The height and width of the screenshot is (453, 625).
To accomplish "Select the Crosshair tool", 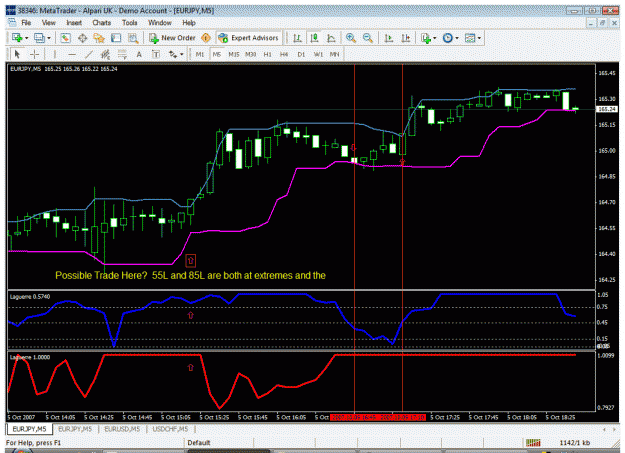I will coord(34,54).
